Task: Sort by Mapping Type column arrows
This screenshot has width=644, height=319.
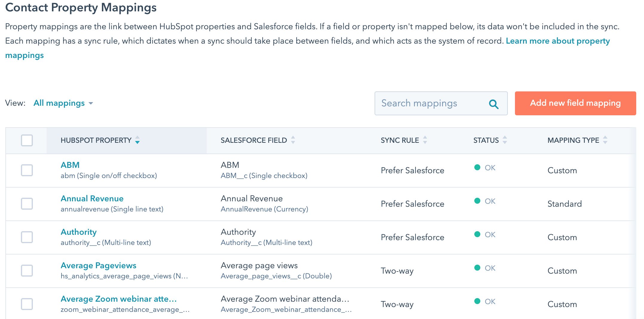Action: tap(605, 140)
